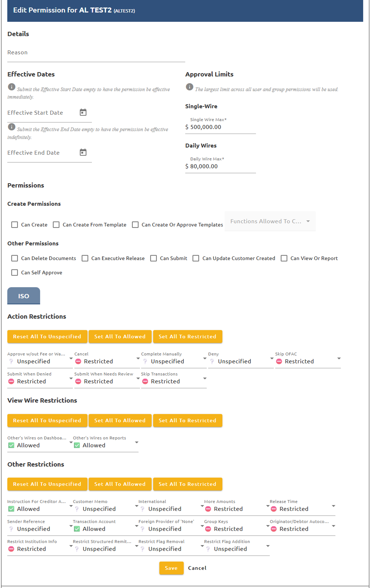Check Can Executive Release
373x588 pixels.
(85, 258)
